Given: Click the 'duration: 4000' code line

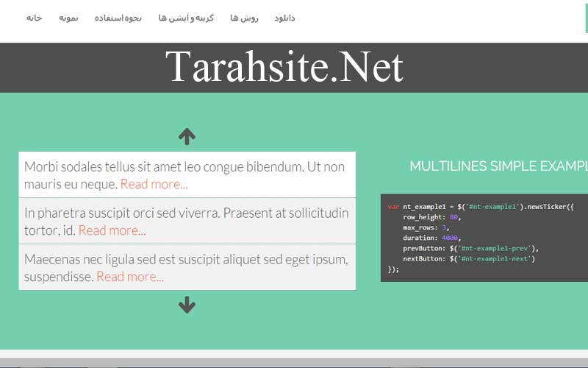Looking at the screenshot, I should [x=431, y=238].
